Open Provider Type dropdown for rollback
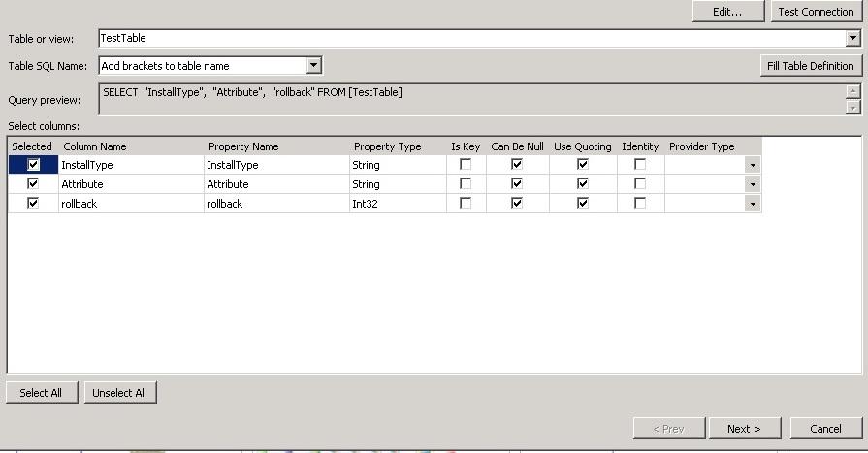The width and height of the screenshot is (868, 453). [x=753, y=204]
